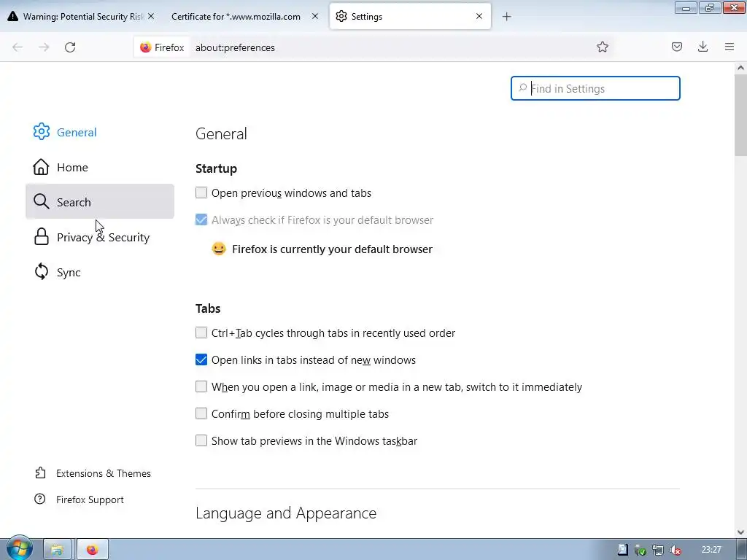Image resolution: width=747 pixels, height=560 pixels.
Task: Select the Settings tab
Action: (x=410, y=17)
